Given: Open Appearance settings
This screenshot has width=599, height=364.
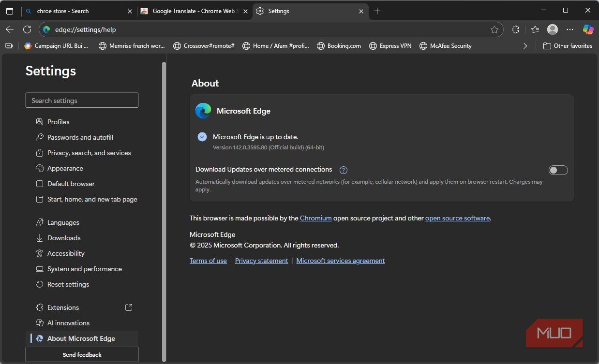Looking at the screenshot, I should [x=82, y=168].
